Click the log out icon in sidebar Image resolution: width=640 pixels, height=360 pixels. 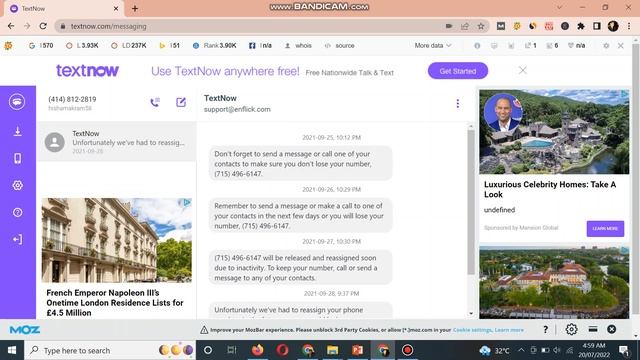[17, 239]
